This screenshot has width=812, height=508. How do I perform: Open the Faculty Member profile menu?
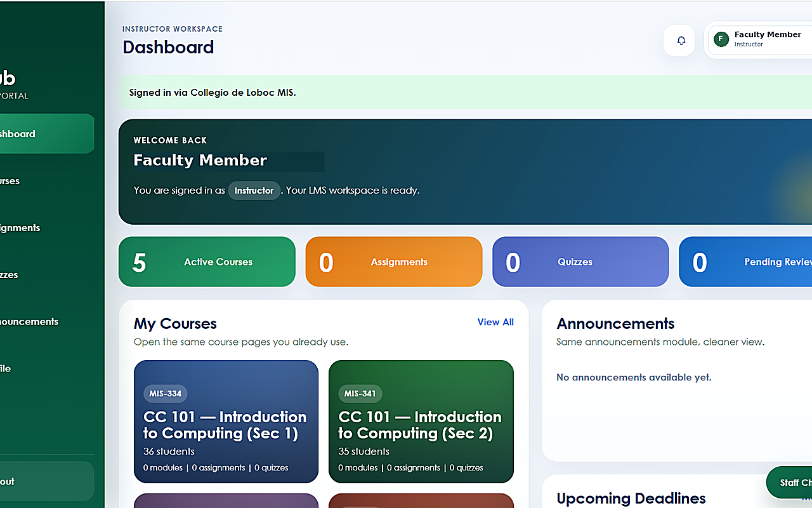pyautogui.click(x=759, y=39)
